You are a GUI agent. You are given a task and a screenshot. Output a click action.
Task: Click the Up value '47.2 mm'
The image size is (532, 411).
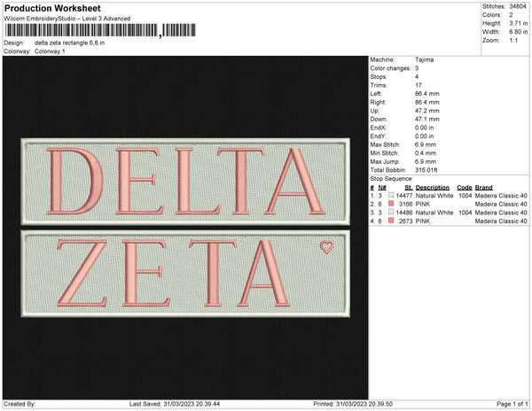point(427,111)
